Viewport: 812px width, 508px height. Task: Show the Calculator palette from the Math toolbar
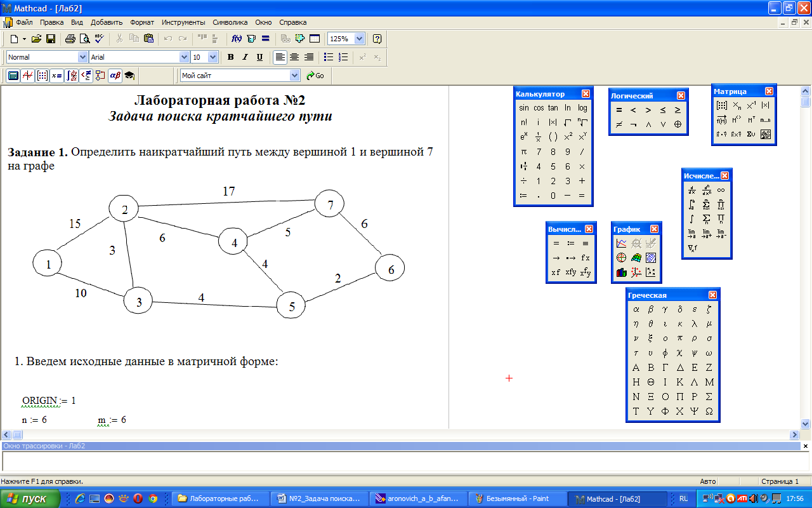click(x=13, y=76)
